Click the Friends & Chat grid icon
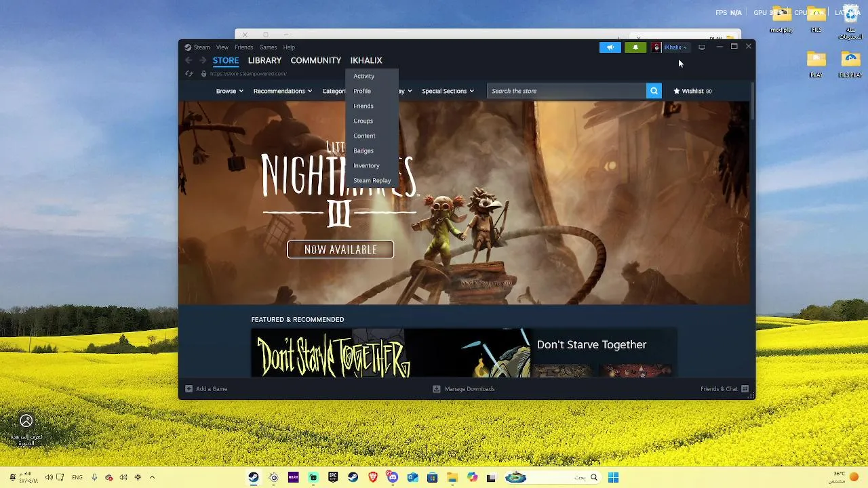The height and width of the screenshot is (488, 868). click(745, 389)
